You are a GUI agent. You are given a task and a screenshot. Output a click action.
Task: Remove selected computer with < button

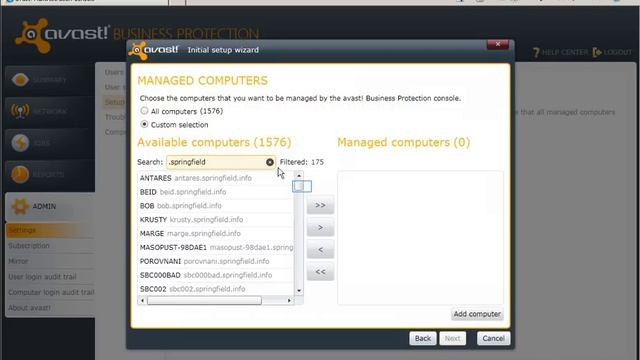click(320, 249)
